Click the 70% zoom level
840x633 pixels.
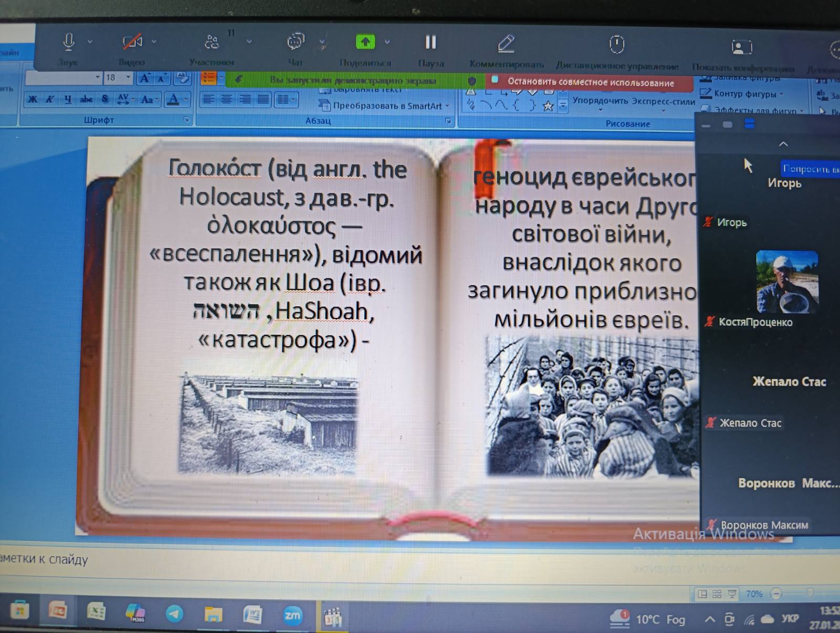[x=754, y=594]
